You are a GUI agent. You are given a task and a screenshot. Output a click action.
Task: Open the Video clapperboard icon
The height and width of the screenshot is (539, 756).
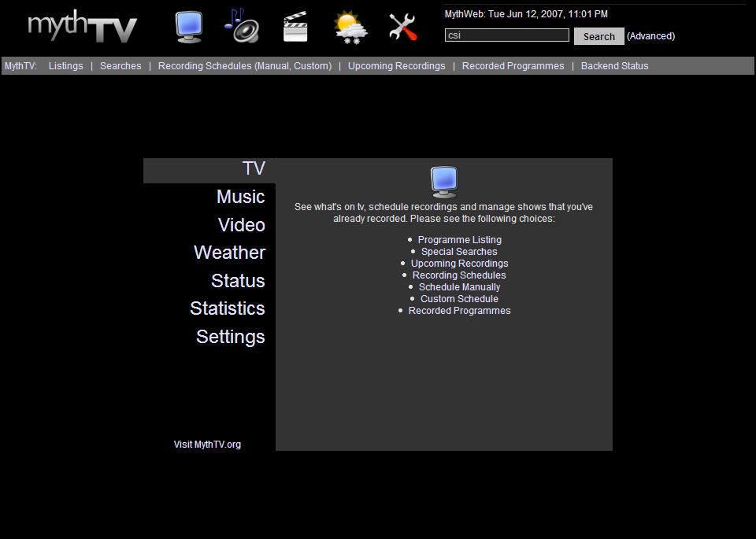click(x=295, y=27)
